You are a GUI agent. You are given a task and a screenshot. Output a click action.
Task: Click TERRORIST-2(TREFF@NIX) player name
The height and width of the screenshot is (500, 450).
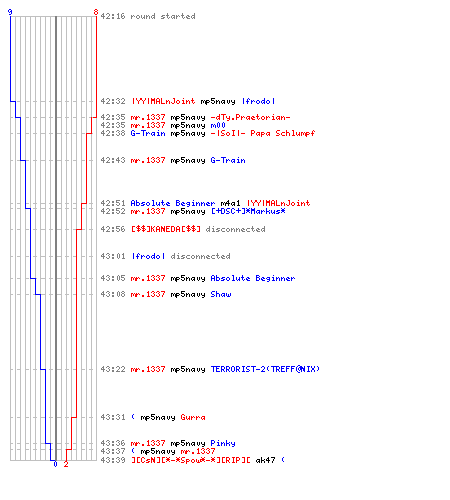(265, 369)
